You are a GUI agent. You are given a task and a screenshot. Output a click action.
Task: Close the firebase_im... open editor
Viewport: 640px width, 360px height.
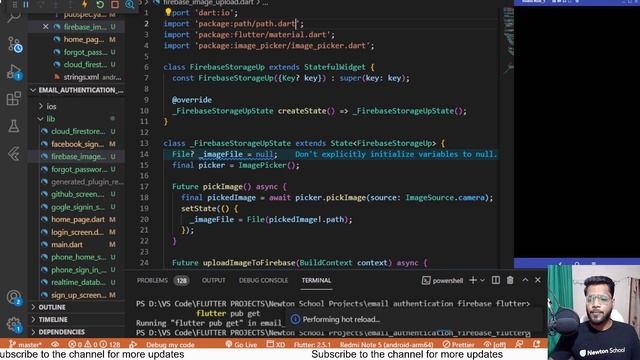tap(46, 27)
